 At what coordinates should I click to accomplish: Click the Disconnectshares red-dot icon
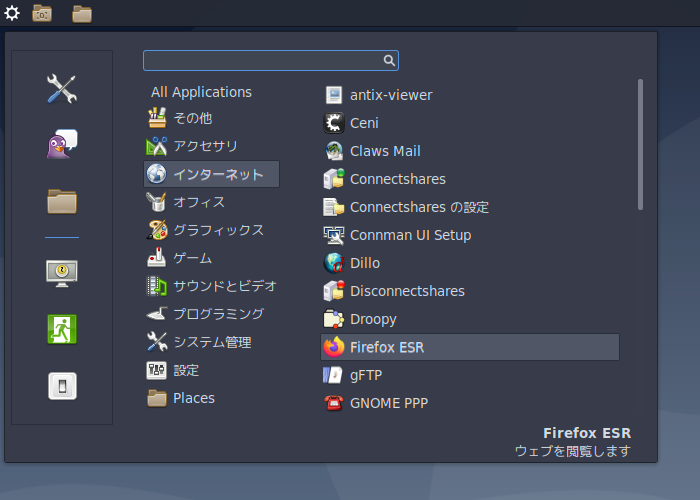[333, 291]
